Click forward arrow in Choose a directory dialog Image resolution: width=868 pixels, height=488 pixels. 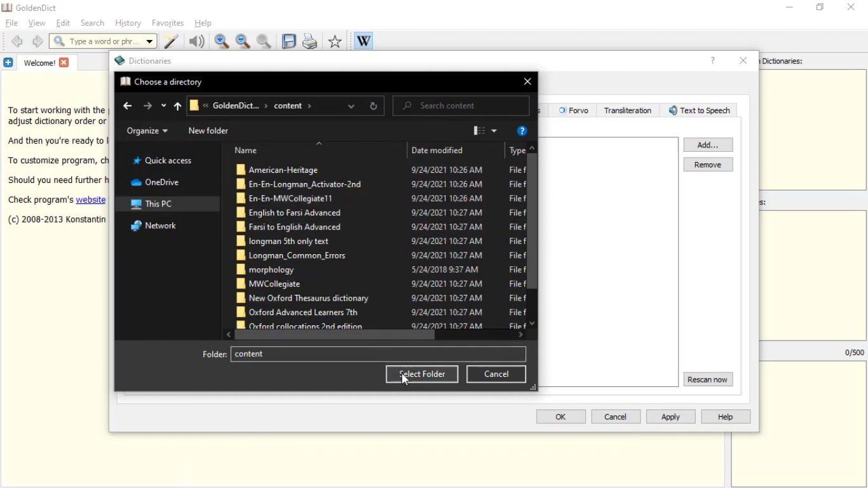click(x=147, y=106)
